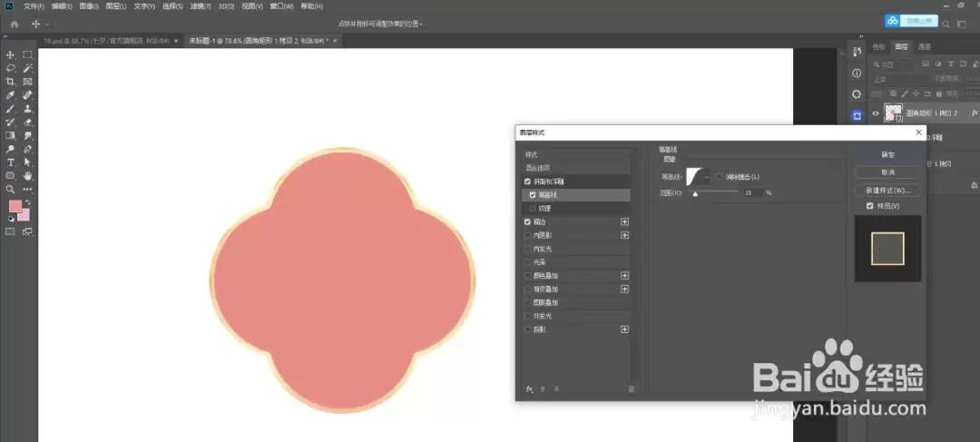Select the History Brush tool

[11, 122]
